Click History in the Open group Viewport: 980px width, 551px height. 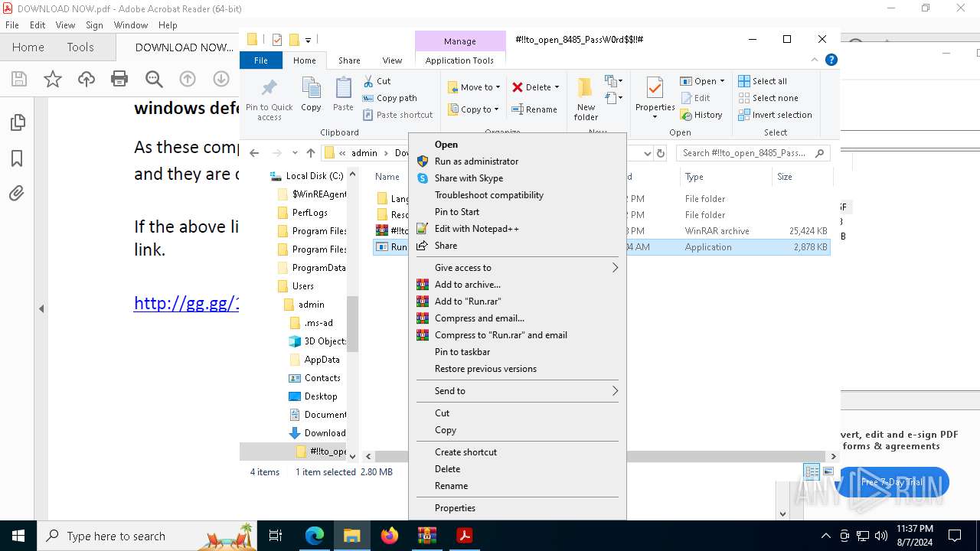coord(701,115)
